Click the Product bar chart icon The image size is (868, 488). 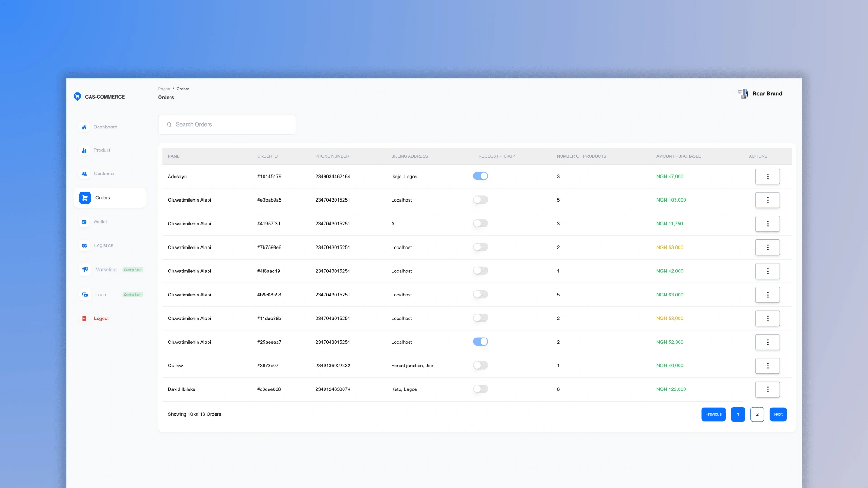pos(84,150)
